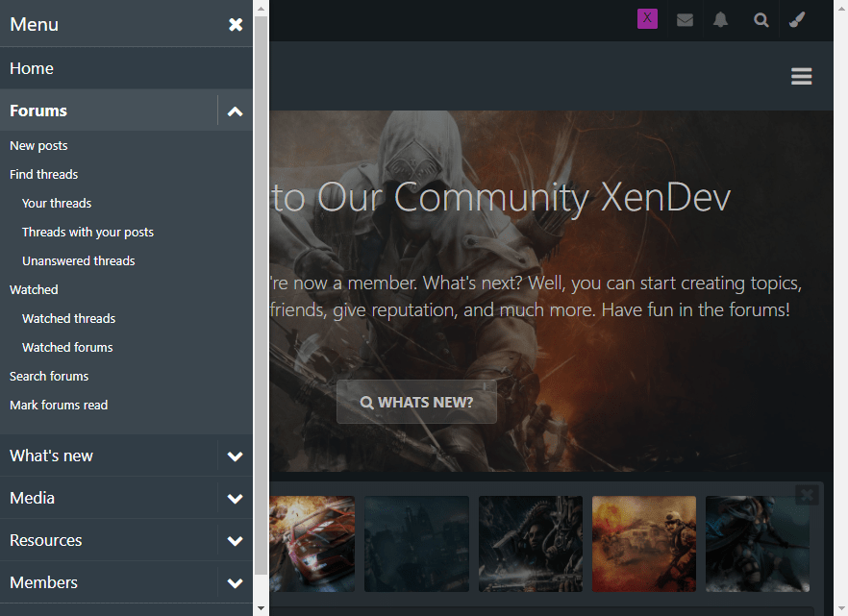This screenshot has width=848, height=616.
Task: Click the search magnifier icon
Action: (x=761, y=19)
